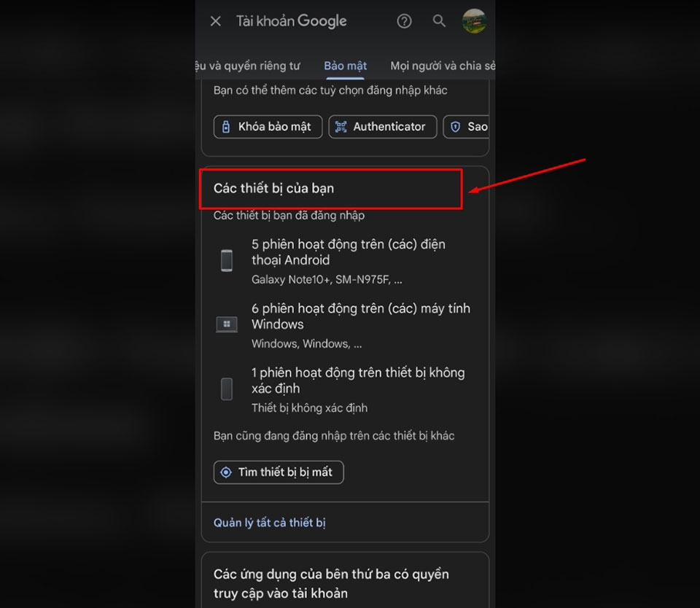The height and width of the screenshot is (608, 700).
Task: Open search with the magnifier icon
Action: (x=439, y=21)
